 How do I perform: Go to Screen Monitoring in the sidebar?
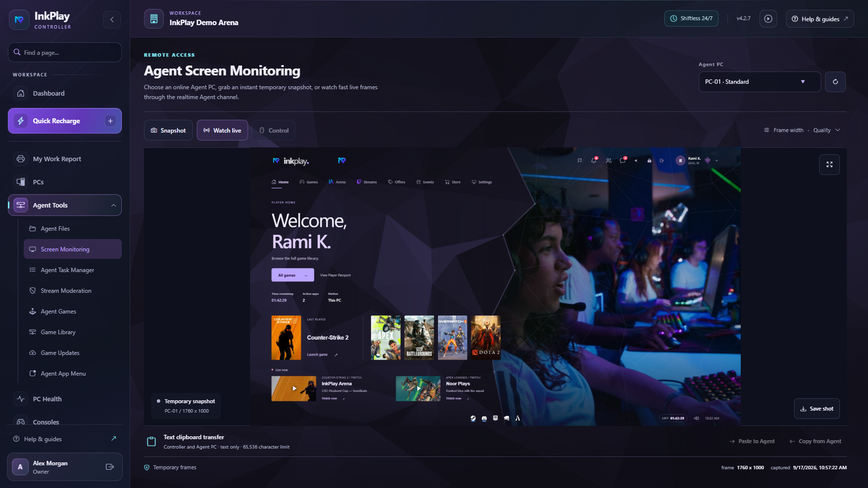point(72,249)
